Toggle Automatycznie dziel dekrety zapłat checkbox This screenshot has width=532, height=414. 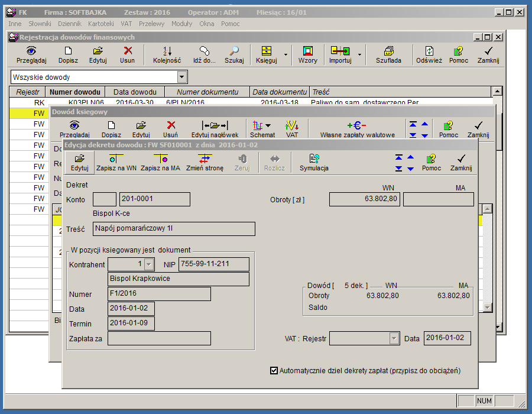[x=274, y=371]
